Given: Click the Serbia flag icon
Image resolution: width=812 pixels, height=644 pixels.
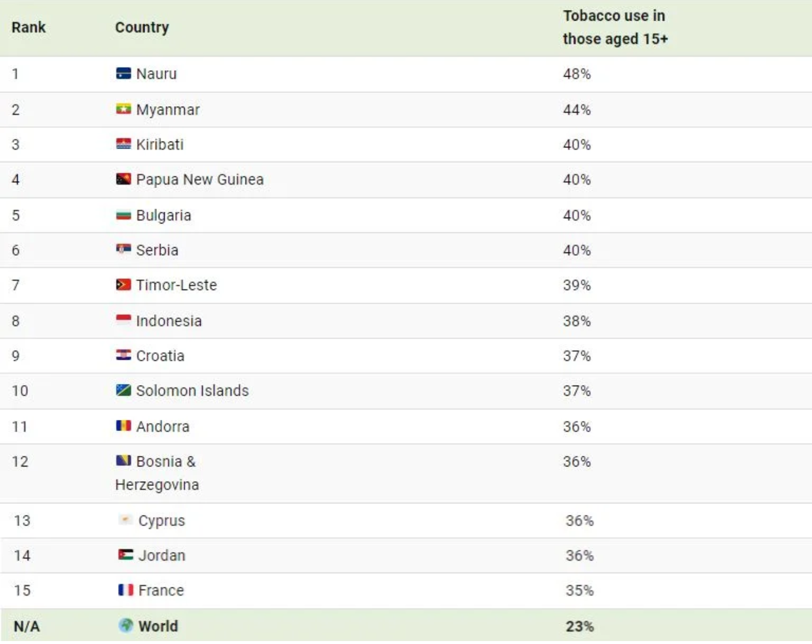Looking at the screenshot, I should point(123,249).
